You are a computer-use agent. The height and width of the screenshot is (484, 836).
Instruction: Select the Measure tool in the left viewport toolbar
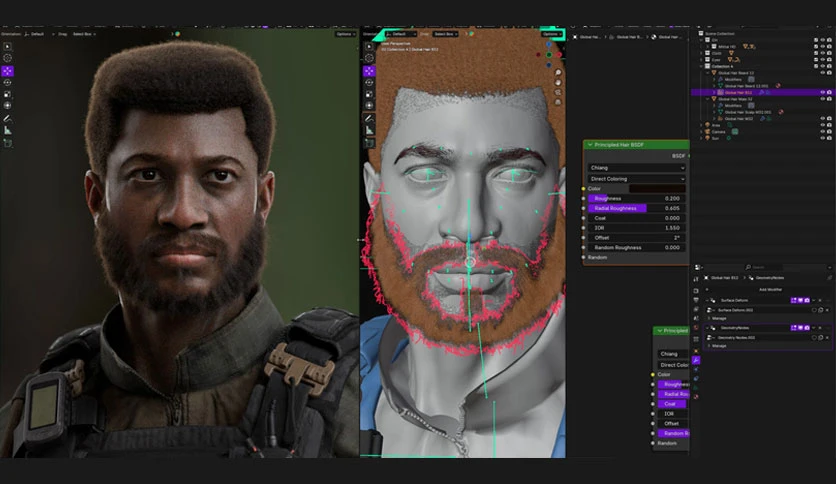pos(7,130)
